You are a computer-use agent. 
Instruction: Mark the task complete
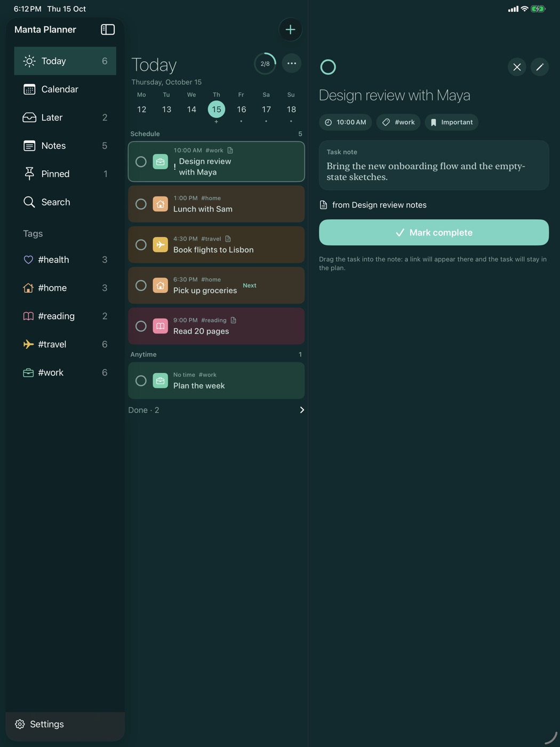coord(434,233)
